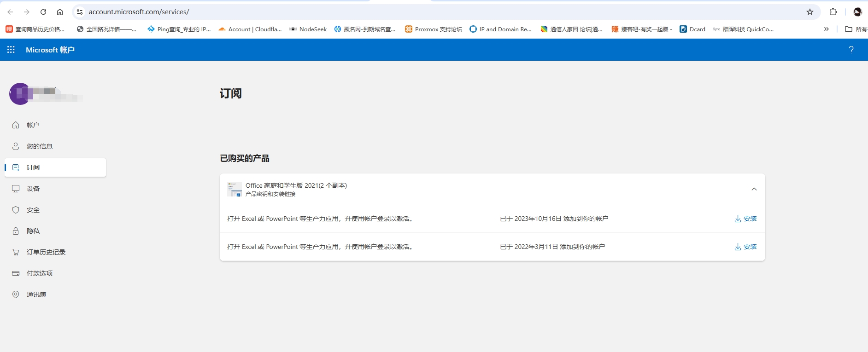This screenshot has height=352, width=868.
Task: Open the 帐户 sidebar item
Action: click(x=33, y=125)
